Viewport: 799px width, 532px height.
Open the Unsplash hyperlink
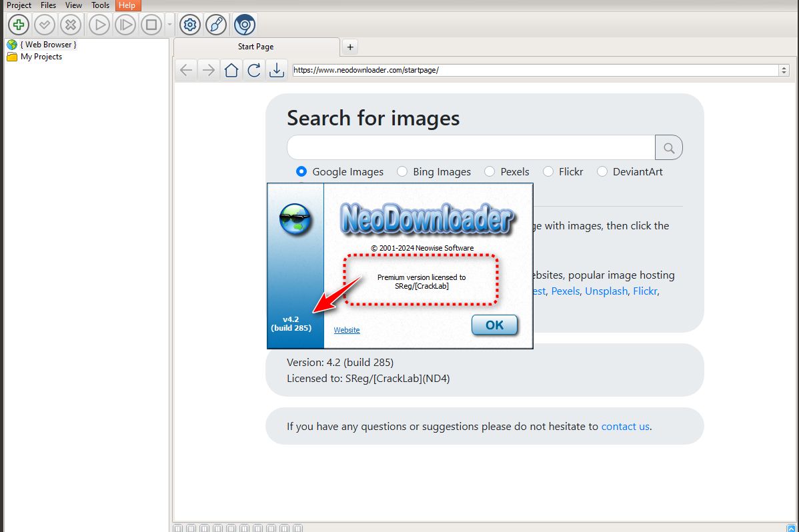point(606,291)
